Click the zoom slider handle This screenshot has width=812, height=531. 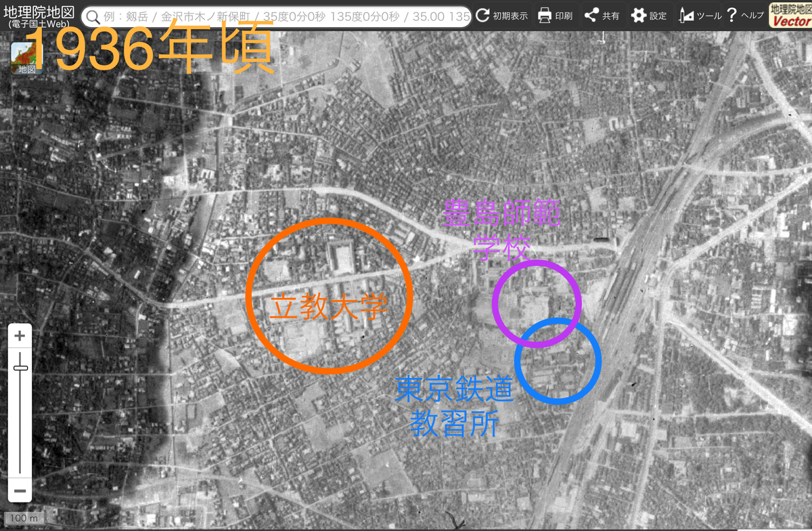click(20, 368)
